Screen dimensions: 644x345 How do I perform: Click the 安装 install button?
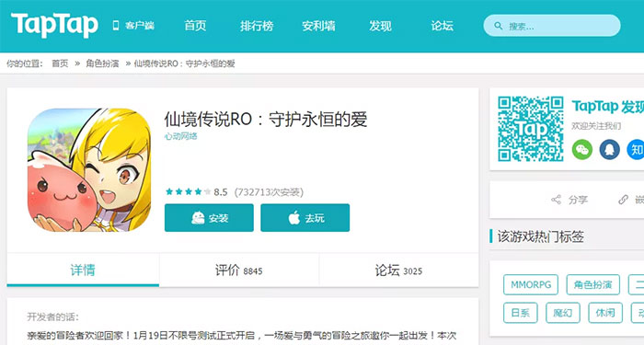pyautogui.click(x=209, y=218)
